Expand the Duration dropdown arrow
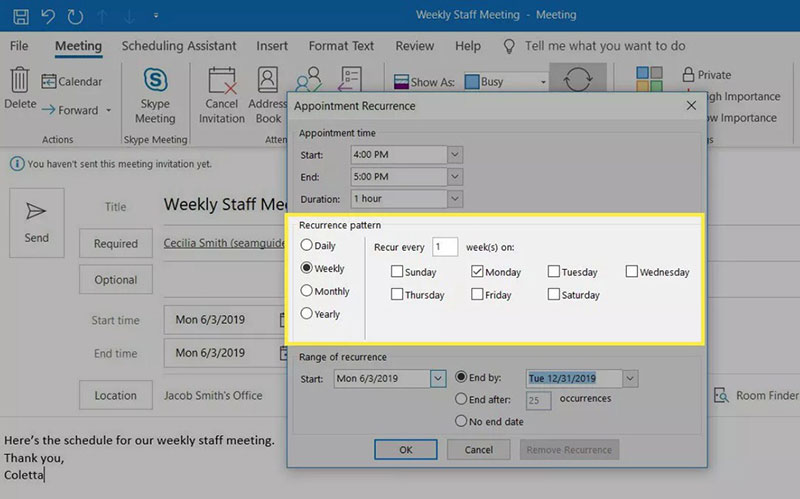Viewport: 800px width, 499px height. [x=455, y=198]
